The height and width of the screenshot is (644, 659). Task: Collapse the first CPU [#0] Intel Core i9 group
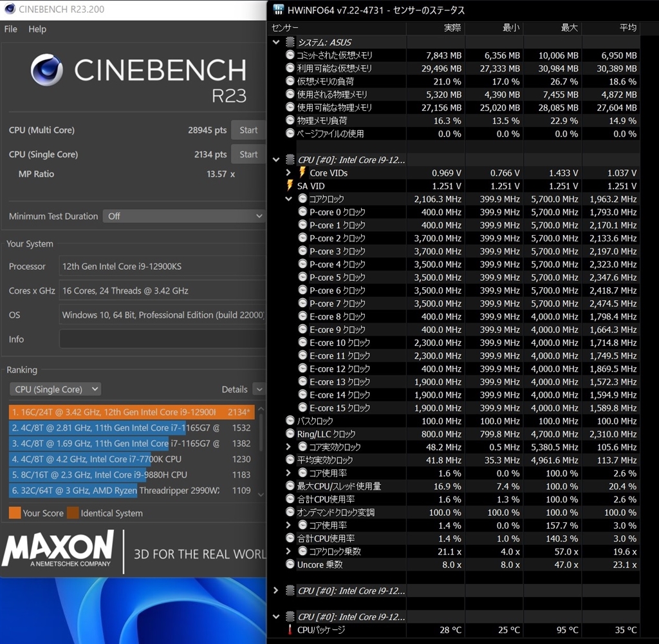pyautogui.click(x=276, y=160)
